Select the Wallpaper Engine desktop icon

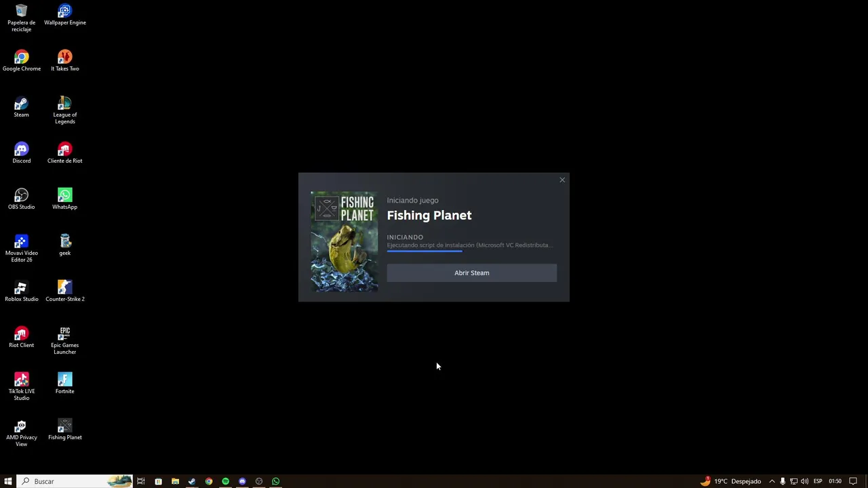pos(65,14)
